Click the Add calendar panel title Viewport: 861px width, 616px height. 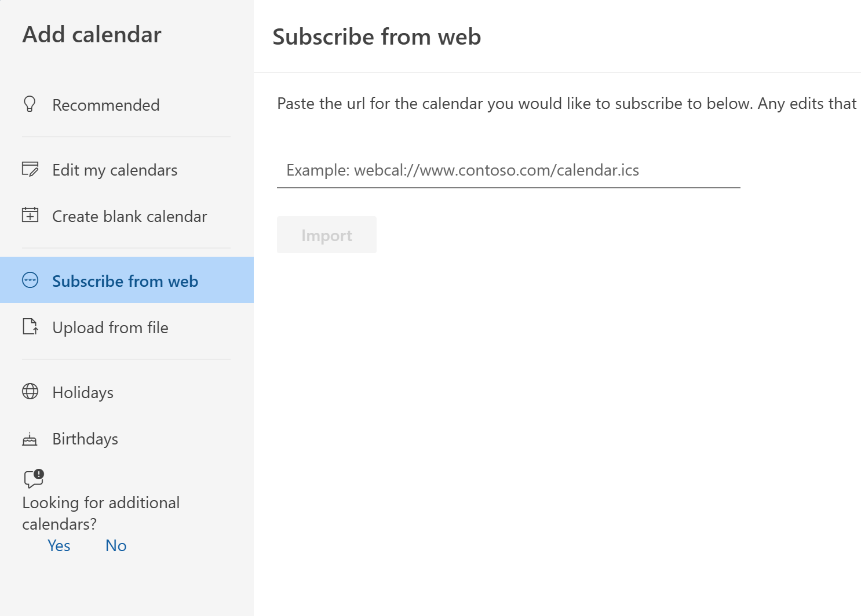pyautogui.click(x=92, y=35)
